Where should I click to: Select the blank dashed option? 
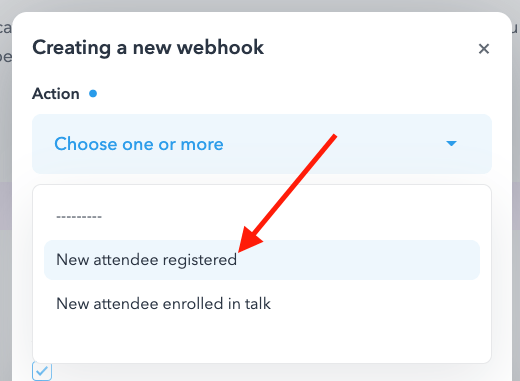click(x=79, y=217)
